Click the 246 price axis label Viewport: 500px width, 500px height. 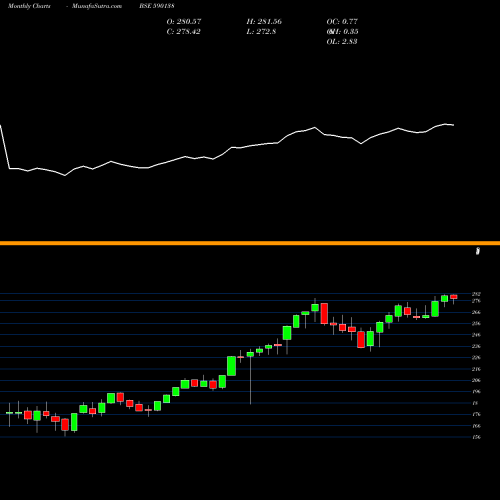[476, 335]
